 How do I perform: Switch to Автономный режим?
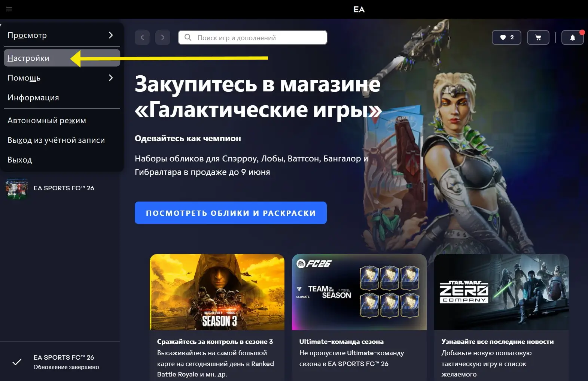(x=62, y=121)
